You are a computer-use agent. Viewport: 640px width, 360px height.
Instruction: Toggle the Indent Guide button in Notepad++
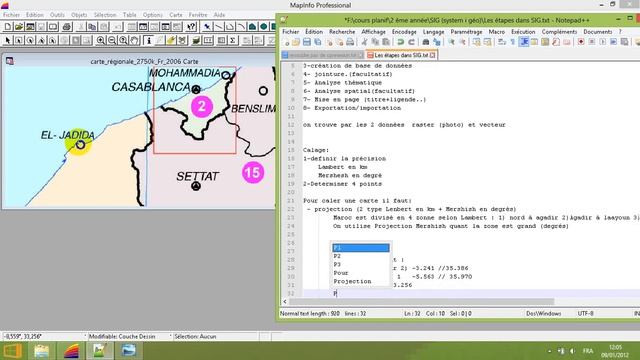click(x=524, y=42)
